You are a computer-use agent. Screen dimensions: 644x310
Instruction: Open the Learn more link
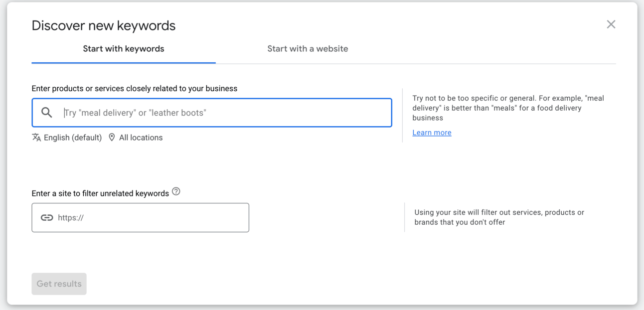(432, 133)
